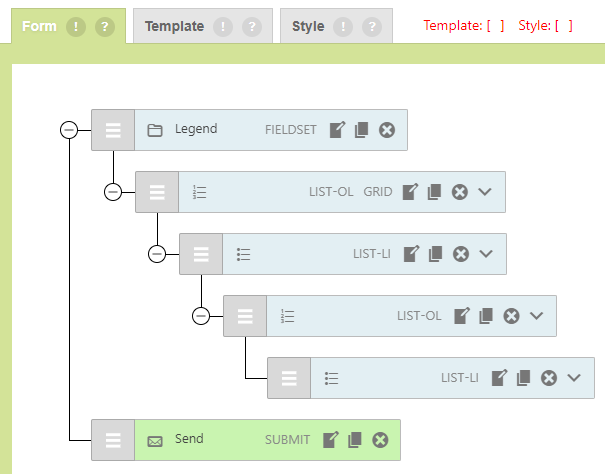This screenshot has height=474, width=605.
Task: Click the drag handle of Legend row
Action: coord(113,130)
